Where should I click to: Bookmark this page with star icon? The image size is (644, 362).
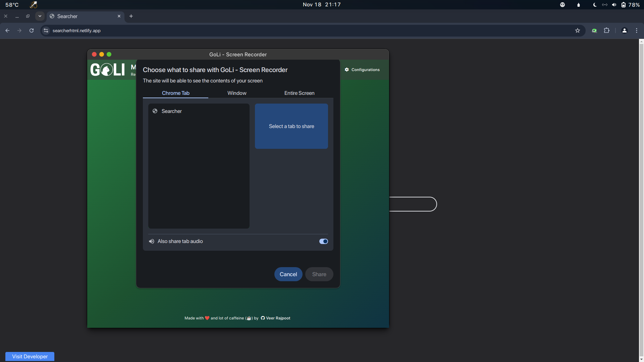[578, 31]
